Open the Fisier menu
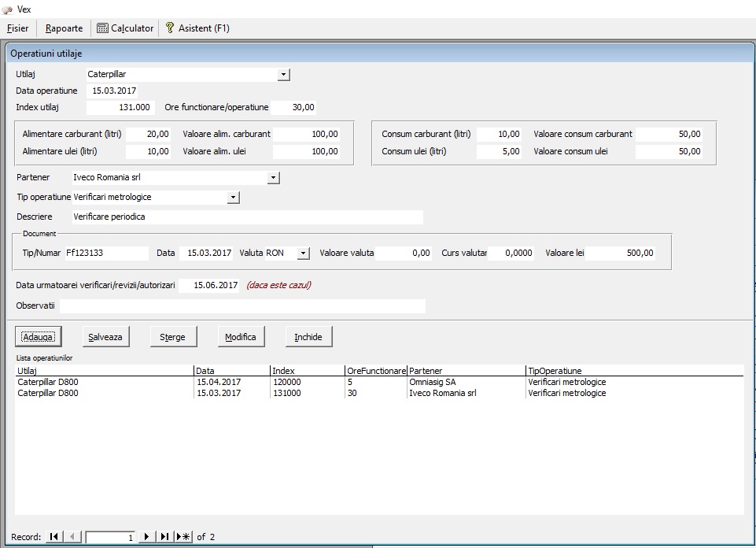Image resolution: width=756 pixels, height=548 pixels. [18, 28]
